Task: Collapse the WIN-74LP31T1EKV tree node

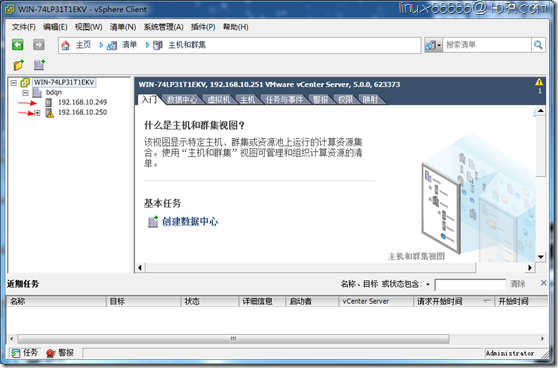Action: click(x=14, y=83)
